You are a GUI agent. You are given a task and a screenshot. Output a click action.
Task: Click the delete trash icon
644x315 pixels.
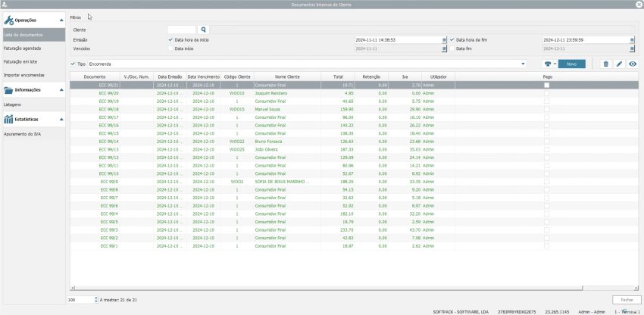click(x=605, y=64)
